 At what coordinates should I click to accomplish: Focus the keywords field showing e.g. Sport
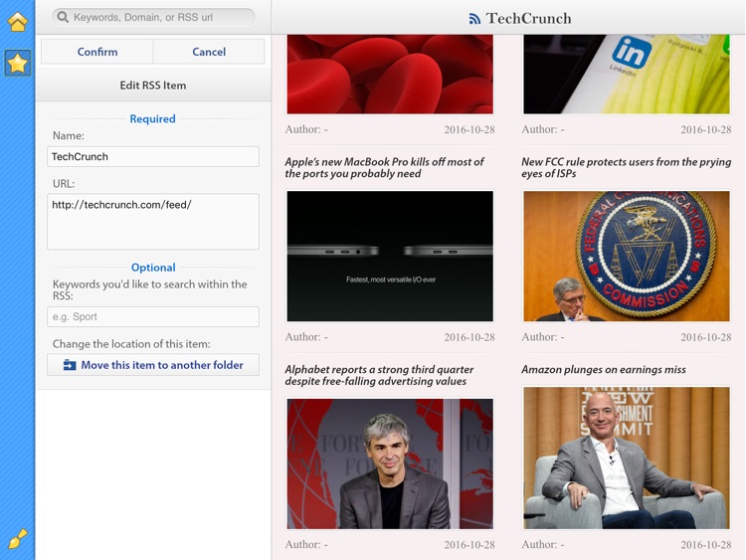[153, 316]
